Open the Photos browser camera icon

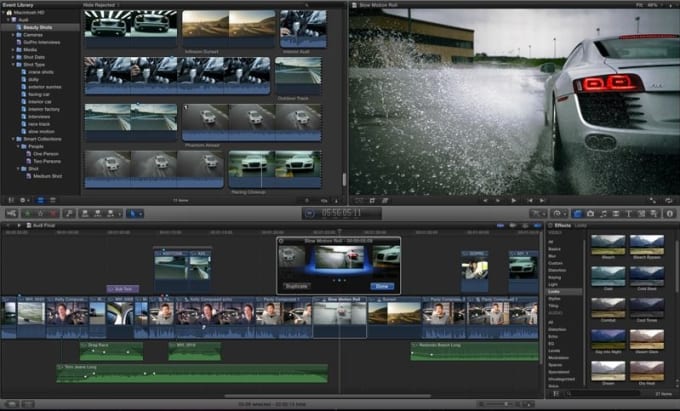click(x=590, y=213)
